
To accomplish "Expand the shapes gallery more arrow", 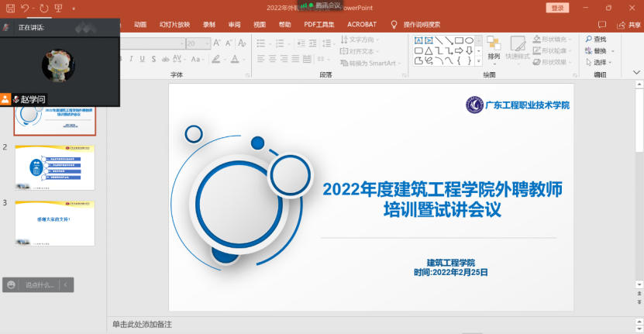I will [x=479, y=60].
